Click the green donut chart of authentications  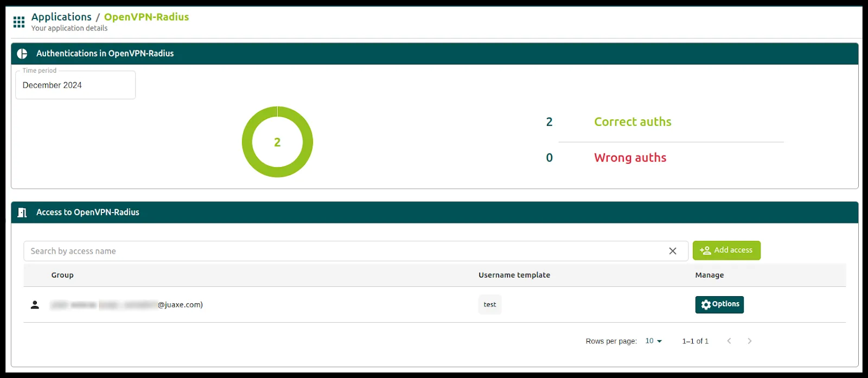point(277,142)
